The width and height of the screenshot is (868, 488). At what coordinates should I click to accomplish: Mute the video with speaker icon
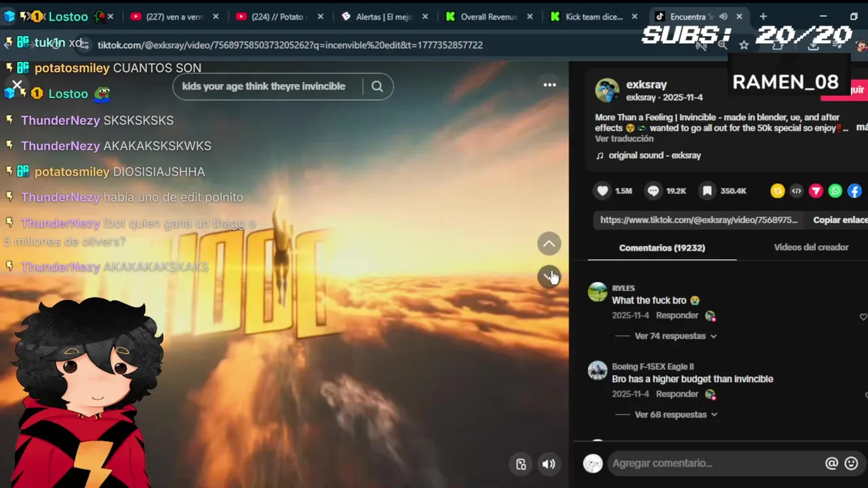coord(549,464)
